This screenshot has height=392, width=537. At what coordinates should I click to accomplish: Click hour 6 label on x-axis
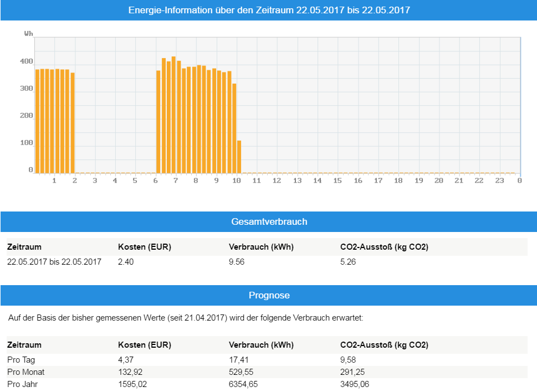(x=155, y=180)
